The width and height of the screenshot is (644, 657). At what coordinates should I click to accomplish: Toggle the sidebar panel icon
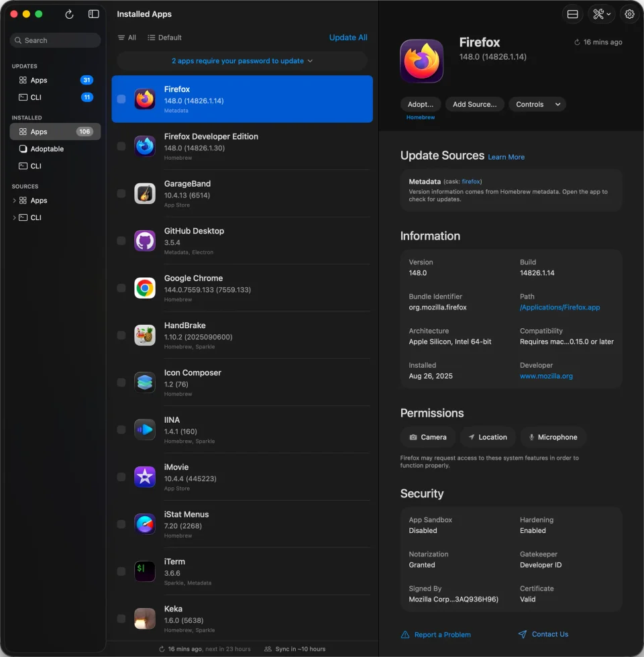93,14
